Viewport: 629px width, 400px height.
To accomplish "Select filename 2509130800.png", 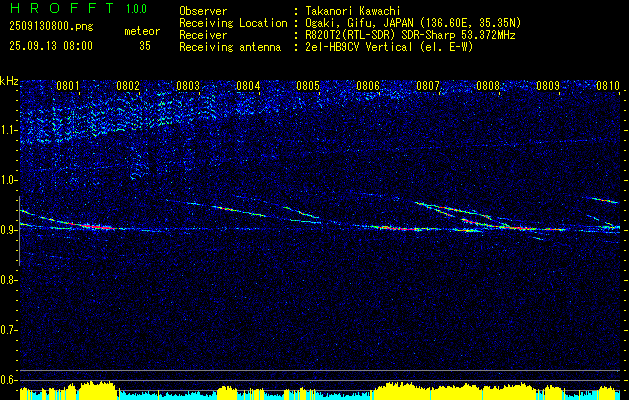I will point(51,27).
